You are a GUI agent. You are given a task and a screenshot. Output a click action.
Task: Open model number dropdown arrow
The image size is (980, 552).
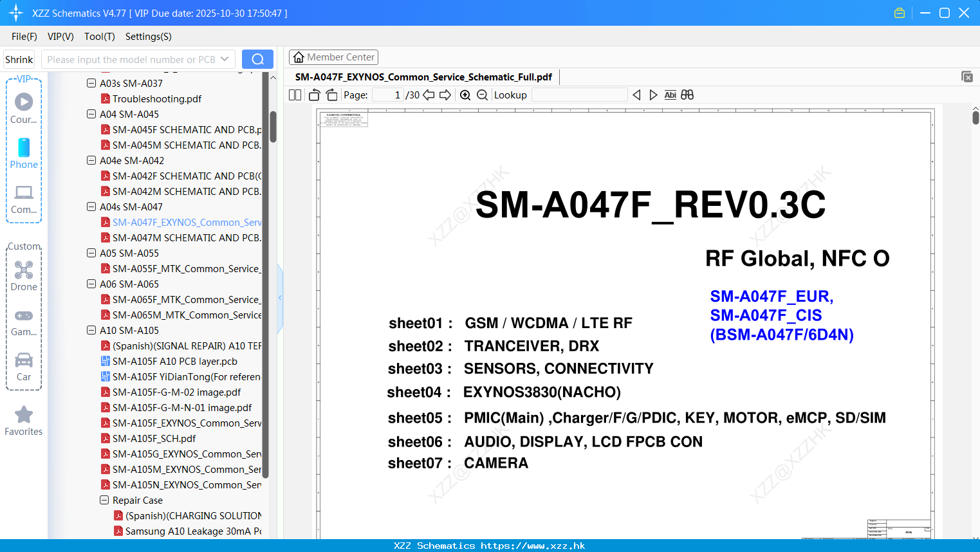(x=225, y=59)
